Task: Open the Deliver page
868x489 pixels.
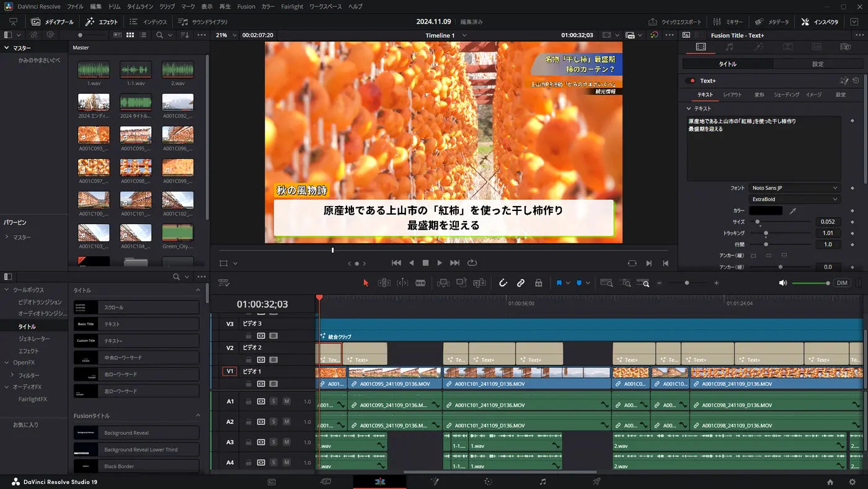Action: coord(596,481)
